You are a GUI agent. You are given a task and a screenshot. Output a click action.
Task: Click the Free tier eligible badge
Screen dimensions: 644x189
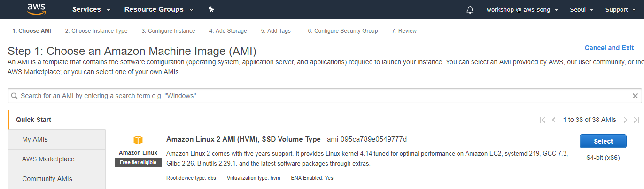(x=138, y=162)
